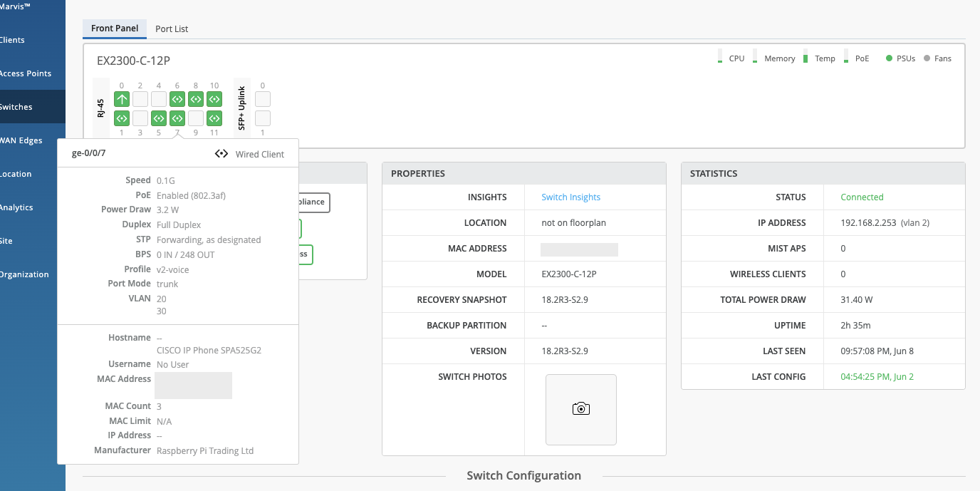Click wired client port 5

(x=159, y=118)
